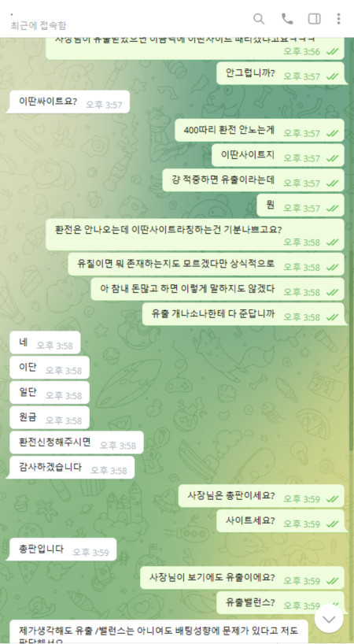Click the read checkmarks on '안그럽니까?' message
The height and width of the screenshot is (644, 354).
click(x=332, y=76)
